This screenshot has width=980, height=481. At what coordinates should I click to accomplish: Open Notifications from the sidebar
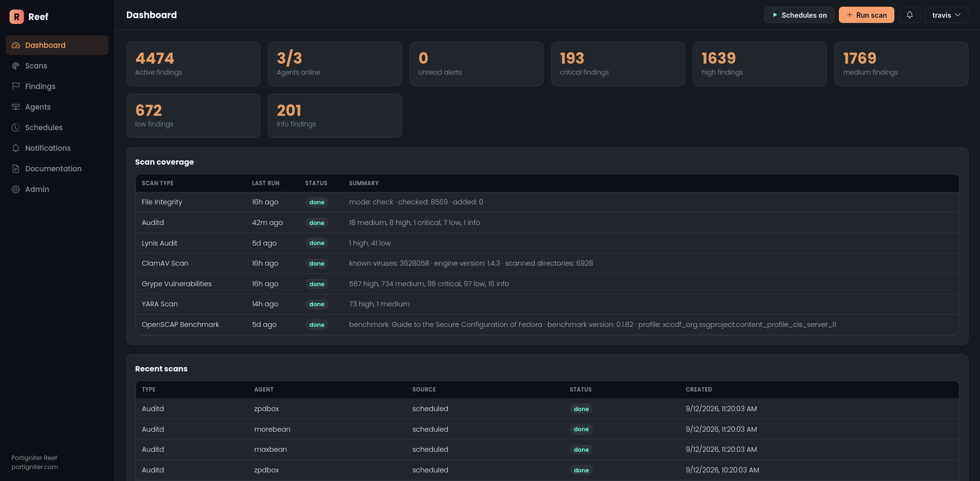point(57,148)
